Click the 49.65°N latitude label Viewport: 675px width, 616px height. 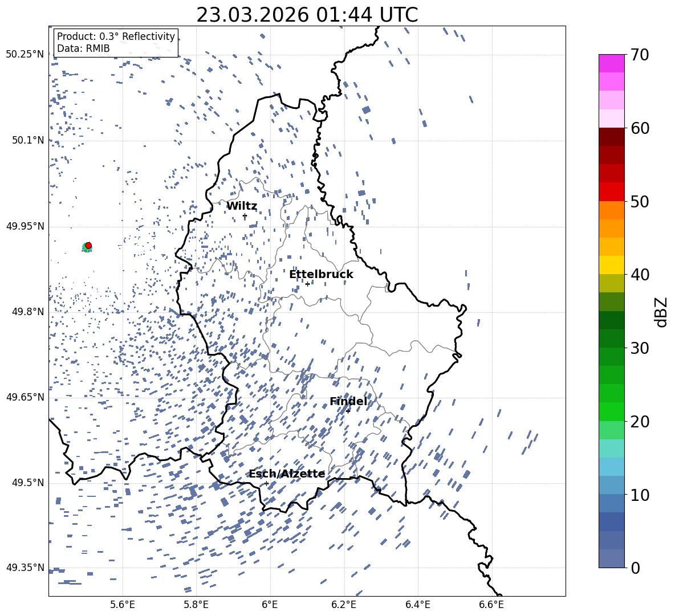coord(25,397)
